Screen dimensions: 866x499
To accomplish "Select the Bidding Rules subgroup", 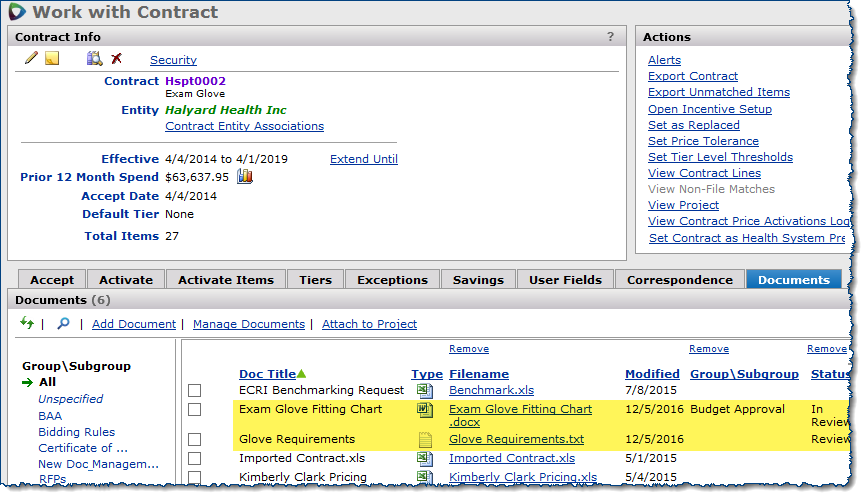I will click(x=78, y=432).
